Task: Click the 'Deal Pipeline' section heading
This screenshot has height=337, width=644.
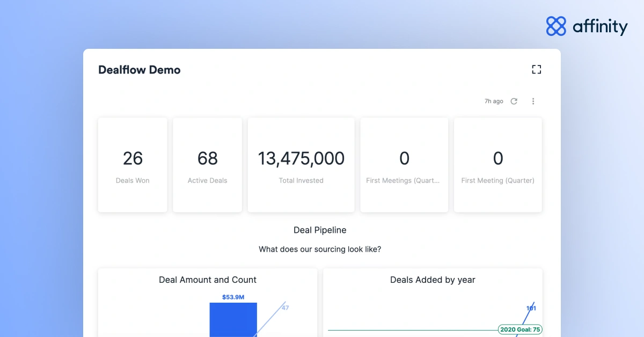Action: click(x=320, y=230)
